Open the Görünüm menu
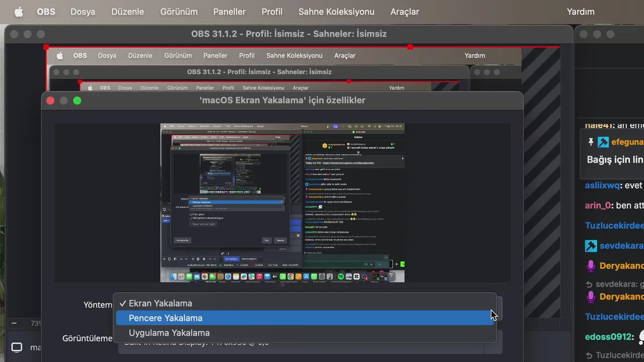Screen dimensions: 644x362 point(179,12)
